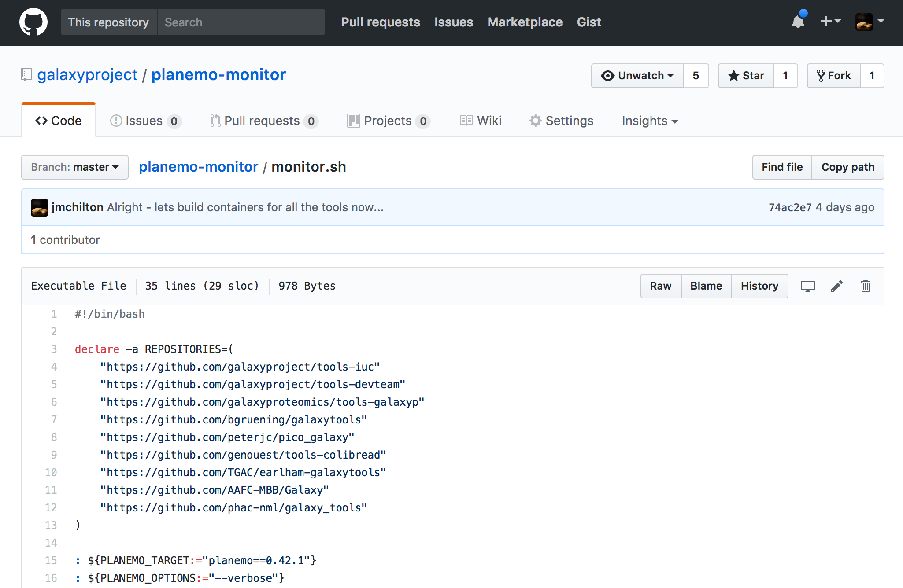Switch to the Issues tab
903x588 pixels.
[146, 121]
